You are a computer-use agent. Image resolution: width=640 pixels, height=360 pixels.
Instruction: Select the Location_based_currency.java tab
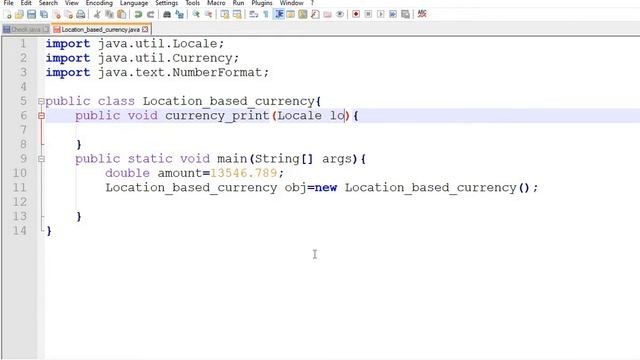tap(100, 29)
